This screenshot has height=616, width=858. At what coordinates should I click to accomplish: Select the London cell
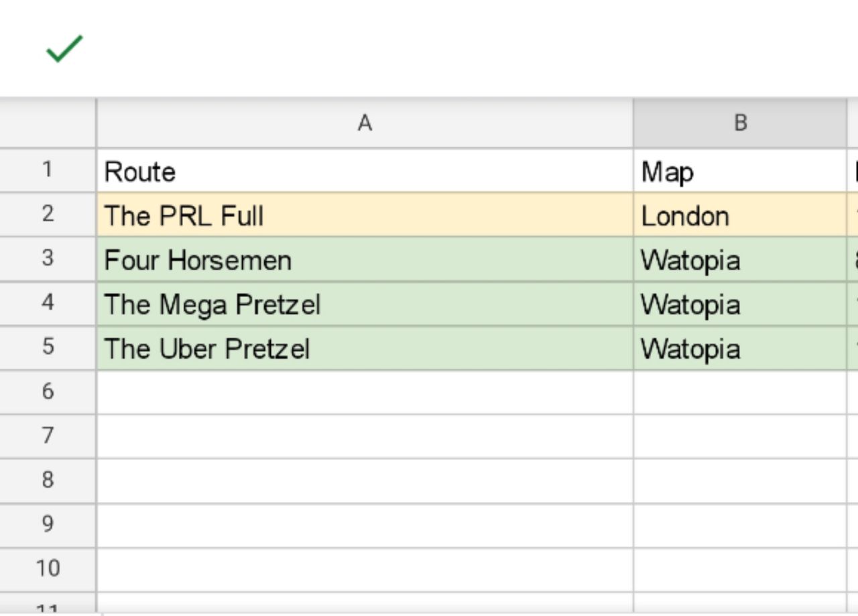click(740, 214)
